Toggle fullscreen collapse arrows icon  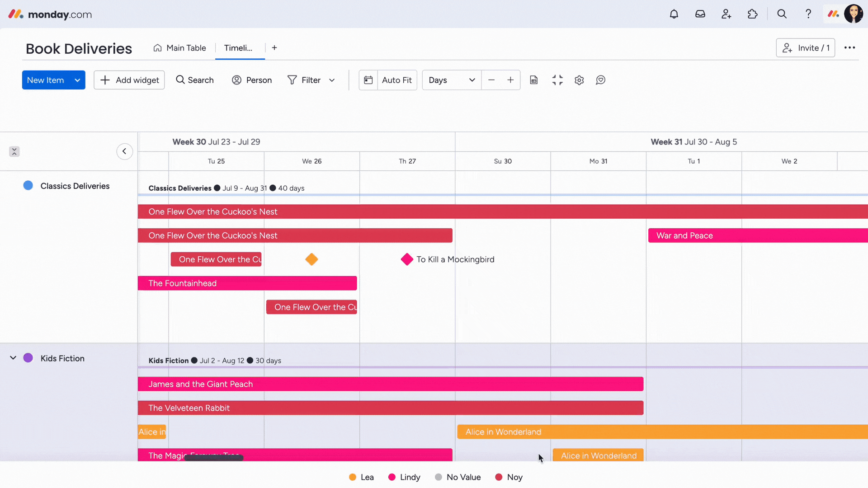(x=557, y=80)
